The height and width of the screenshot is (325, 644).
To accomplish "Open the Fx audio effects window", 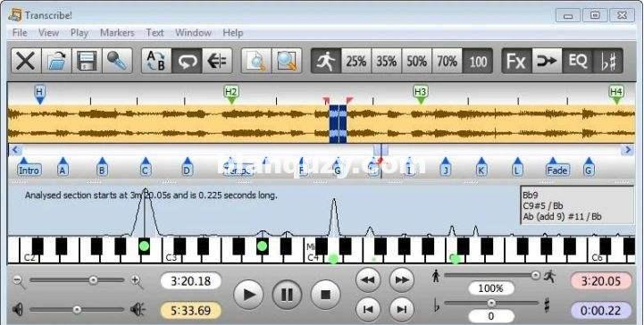I will click(516, 61).
